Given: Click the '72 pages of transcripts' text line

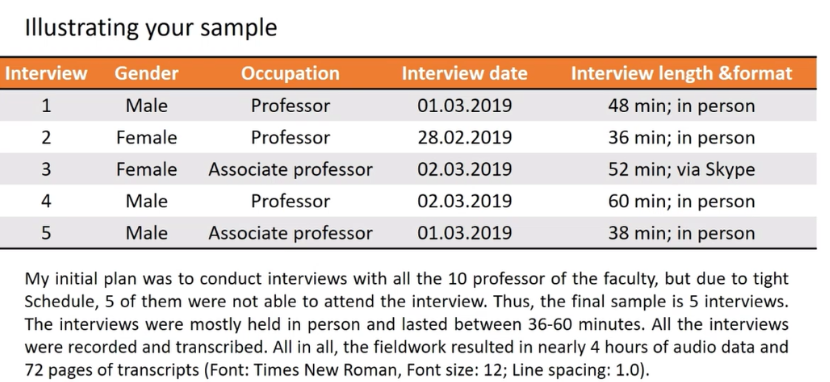Looking at the screenshot, I should tap(337, 369).
